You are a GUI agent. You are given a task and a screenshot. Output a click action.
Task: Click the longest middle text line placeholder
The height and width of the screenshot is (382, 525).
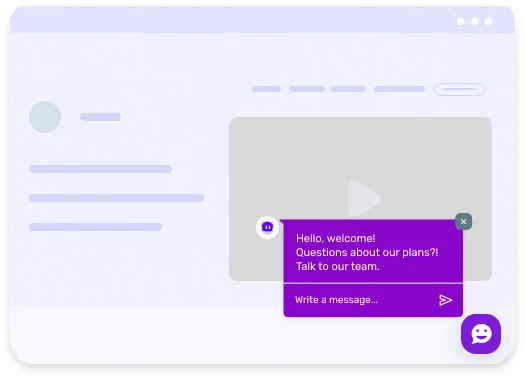pos(117,198)
